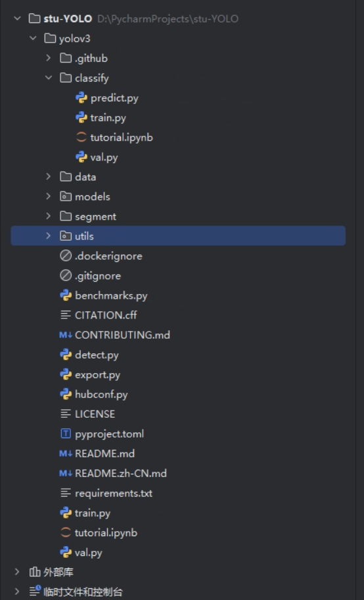Image resolution: width=364 pixels, height=600 pixels.
Task: Click the ignore icon beside .gitignore
Action: [66, 276]
